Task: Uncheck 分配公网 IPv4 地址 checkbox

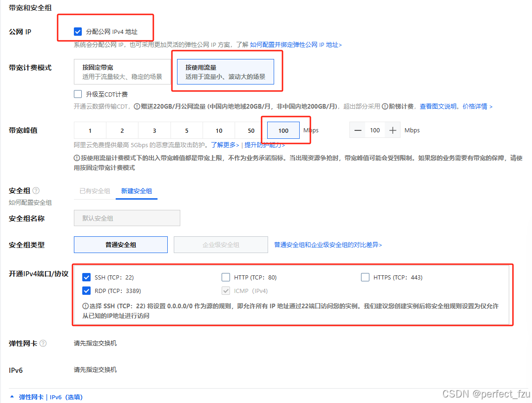Action: coord(78,32)
